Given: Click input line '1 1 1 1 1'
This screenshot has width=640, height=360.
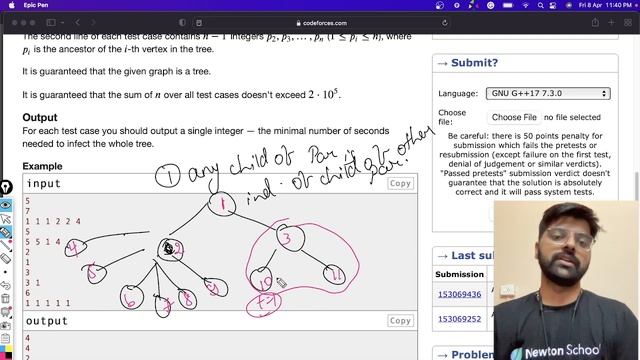Looking at the screenshot, I should [x=48, y=303].
